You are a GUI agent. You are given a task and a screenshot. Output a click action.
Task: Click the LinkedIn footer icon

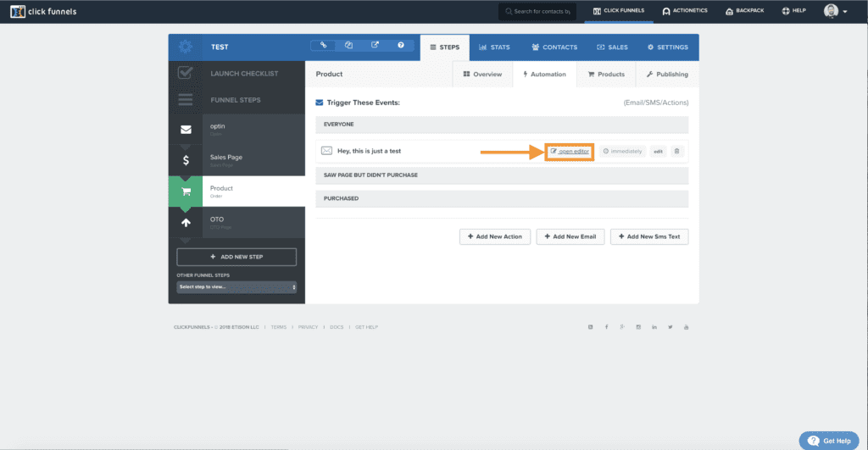pyautogui.click(x=654, y=327)
